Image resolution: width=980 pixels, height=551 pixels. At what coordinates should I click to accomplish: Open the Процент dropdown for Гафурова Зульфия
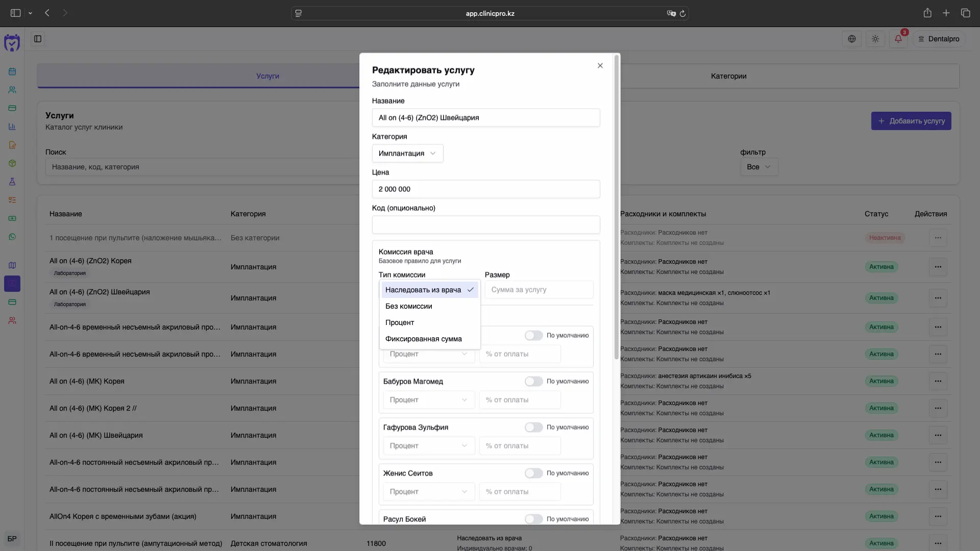click(429, 446)
